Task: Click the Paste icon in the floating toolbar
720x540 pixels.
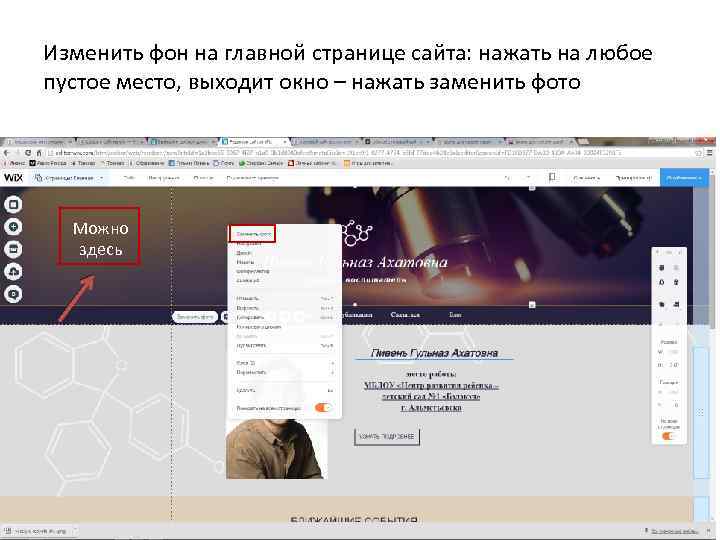Action: tap(676, 268)
